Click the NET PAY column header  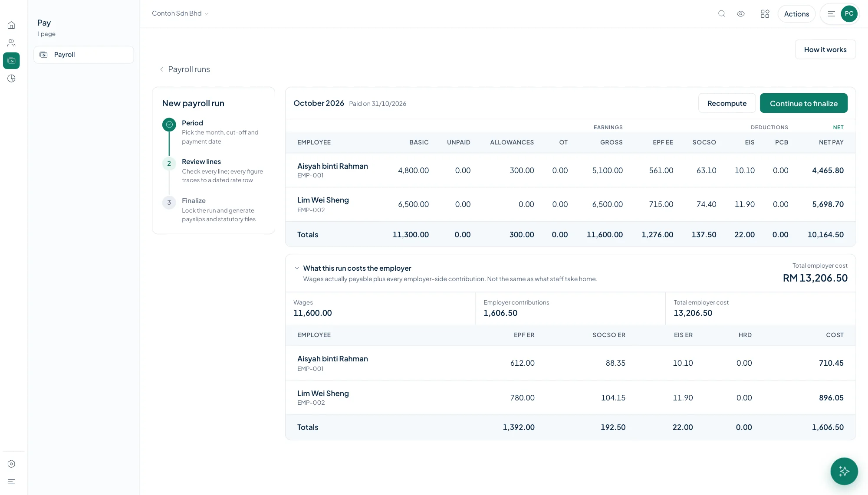tap(831, 142)
